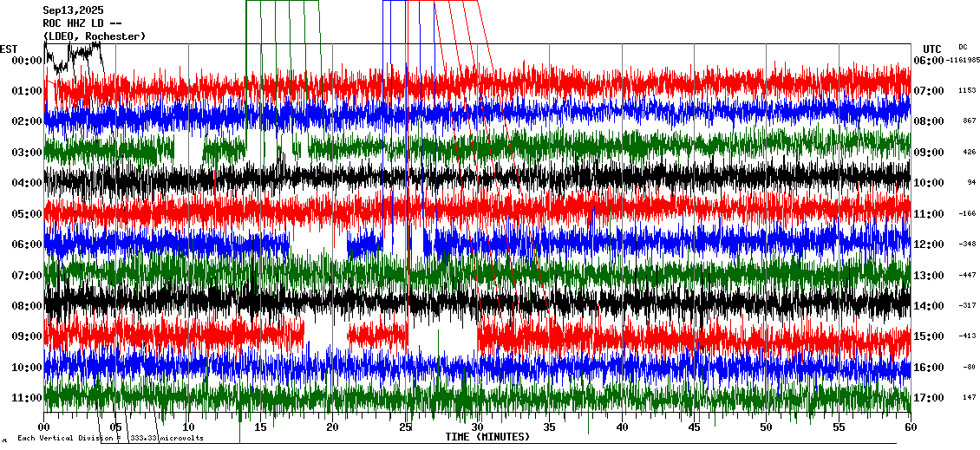Select the 17:00 UTC time label
980x450 pixels.
[929, 398]
